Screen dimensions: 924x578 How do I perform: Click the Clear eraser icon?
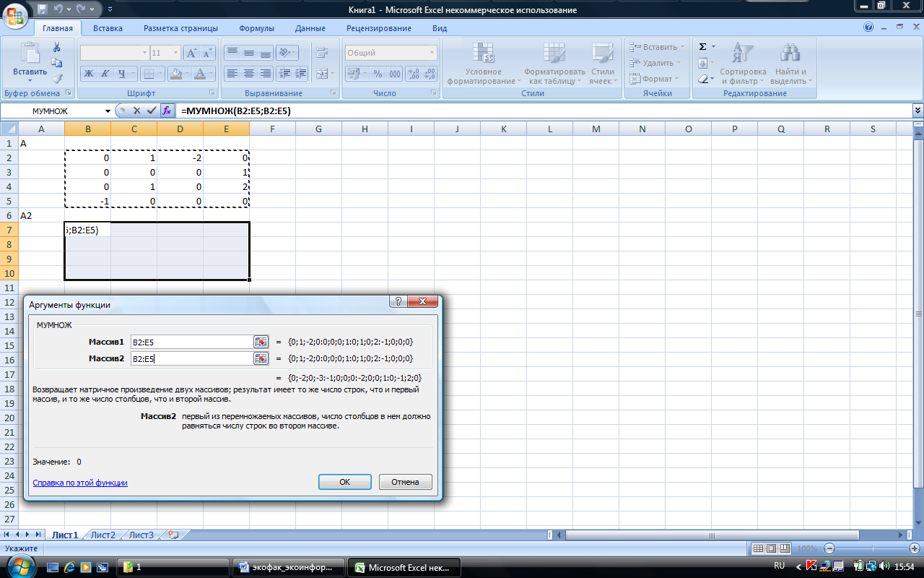pyautogui.click(x=702, y=79)
